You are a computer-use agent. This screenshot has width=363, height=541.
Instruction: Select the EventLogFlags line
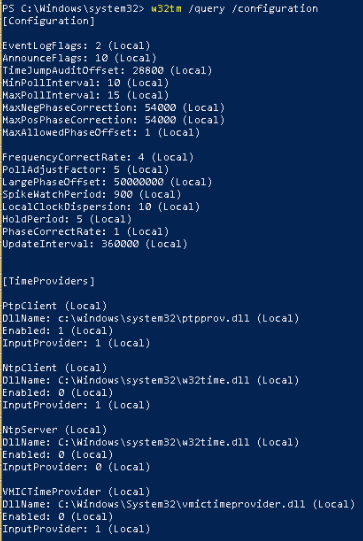(76, 46)
